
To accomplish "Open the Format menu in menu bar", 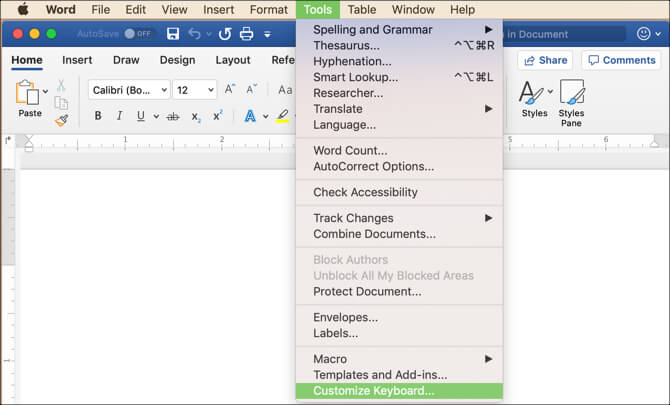I will pos(268,9).
